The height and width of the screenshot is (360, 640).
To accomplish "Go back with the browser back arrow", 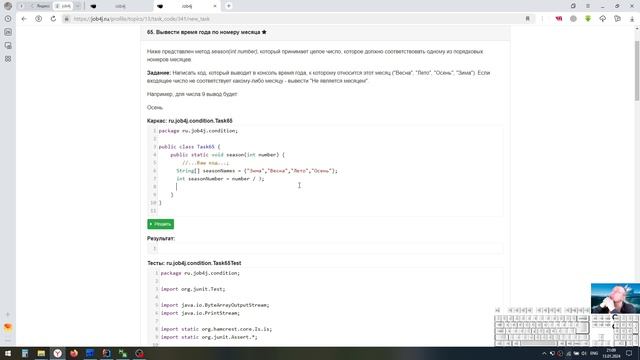I will point(24,19).
